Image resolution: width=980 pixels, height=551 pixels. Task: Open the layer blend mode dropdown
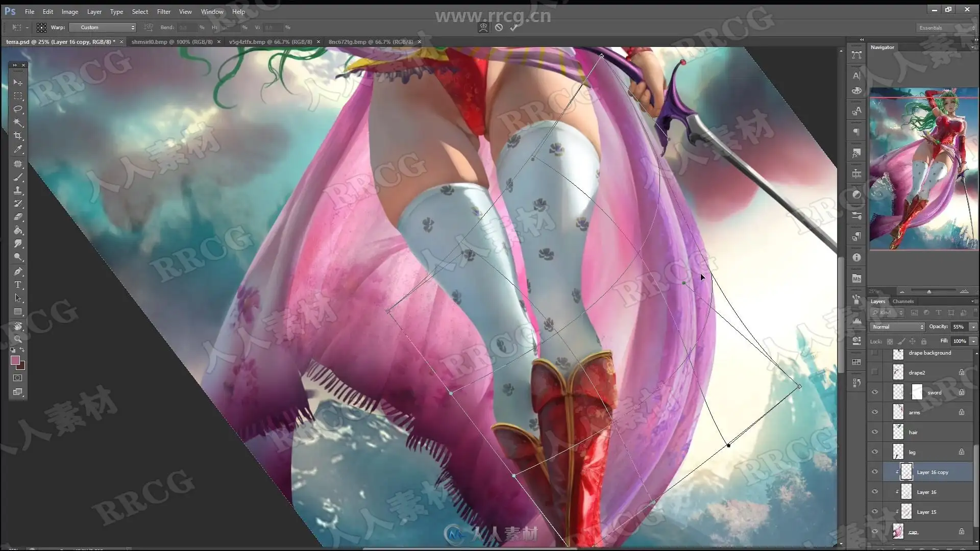[x=898, y=327]
